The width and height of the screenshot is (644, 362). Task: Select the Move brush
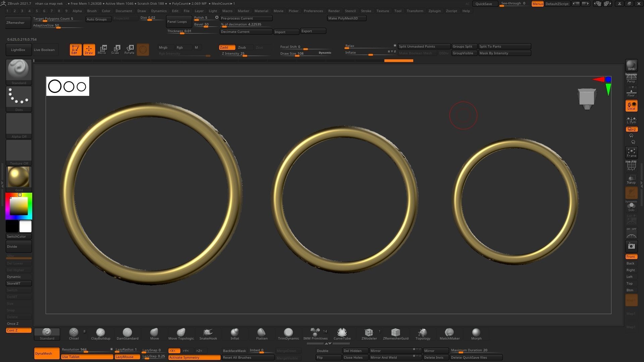(154, 334)
